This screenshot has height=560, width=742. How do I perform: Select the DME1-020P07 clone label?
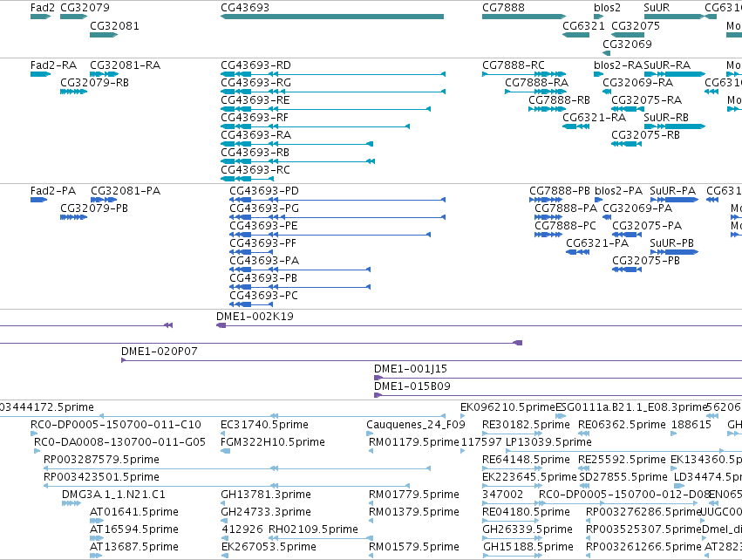159,352
